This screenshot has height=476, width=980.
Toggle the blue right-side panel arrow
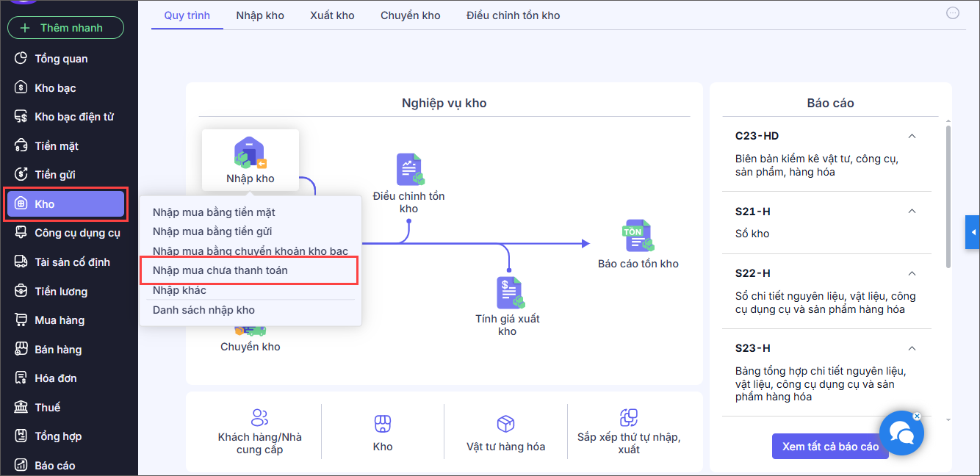pos(973,233)
